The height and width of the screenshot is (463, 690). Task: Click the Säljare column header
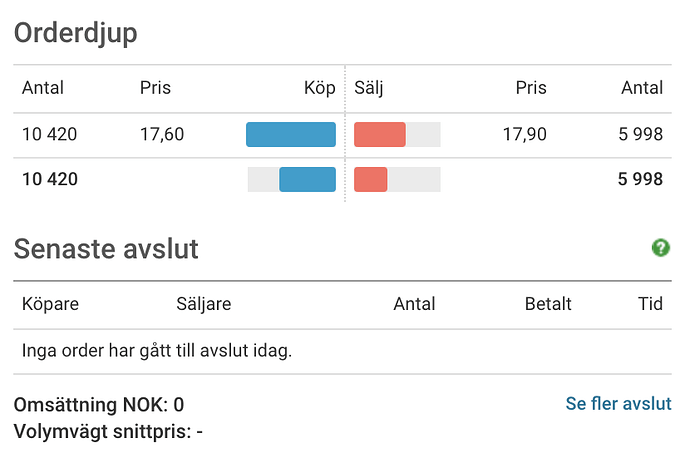pos(204,304)
